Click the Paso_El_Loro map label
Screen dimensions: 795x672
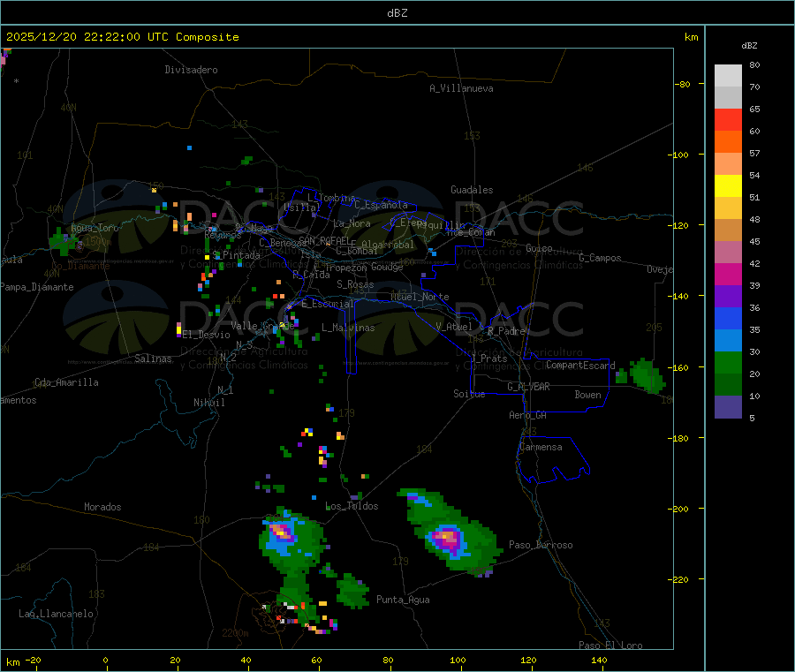tap(610, 646)
